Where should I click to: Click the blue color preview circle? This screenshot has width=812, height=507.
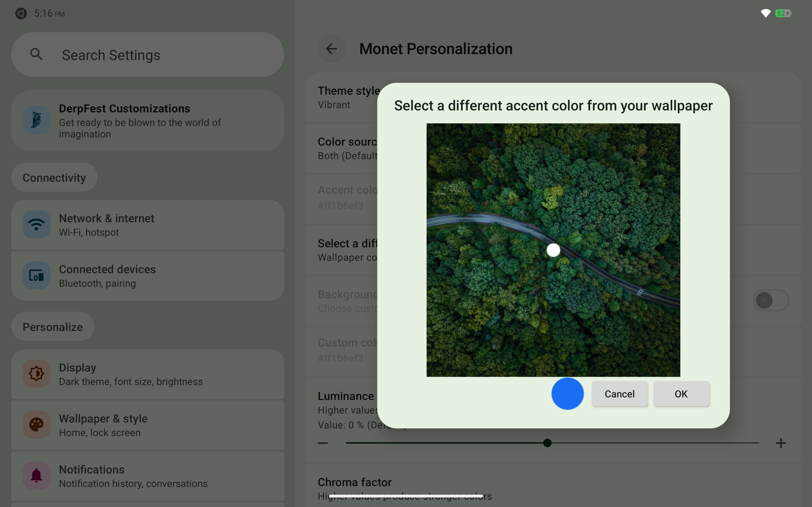coord(567,394)
